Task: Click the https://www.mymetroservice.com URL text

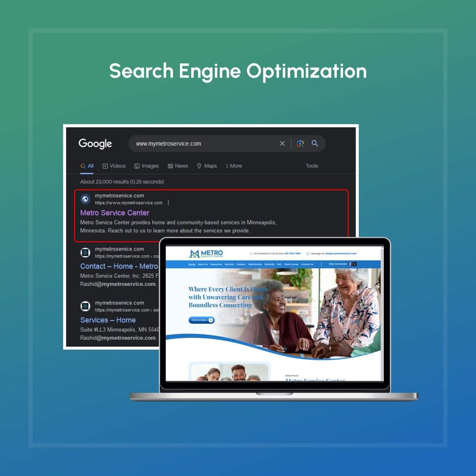Action: pyautogui.click(x=128, y=203)
